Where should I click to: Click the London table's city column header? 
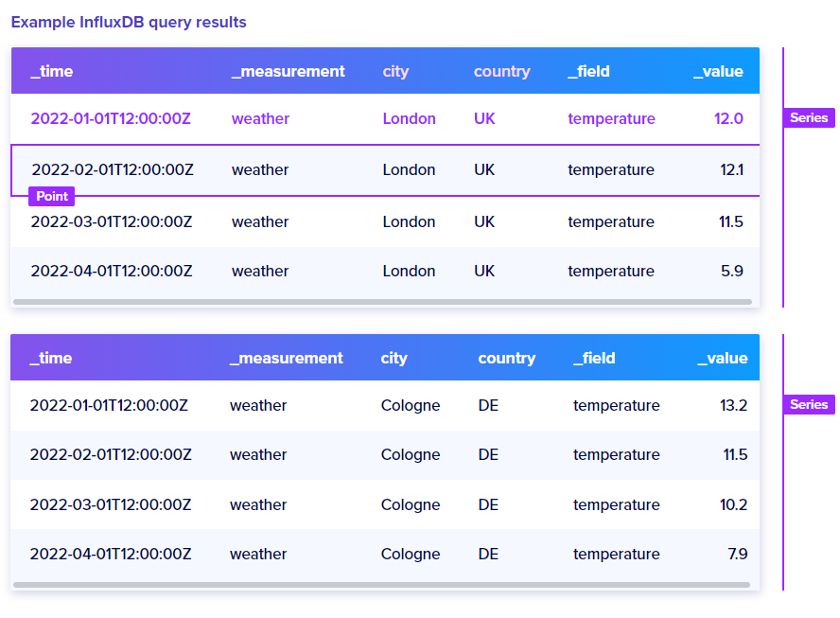coord(395,71)
